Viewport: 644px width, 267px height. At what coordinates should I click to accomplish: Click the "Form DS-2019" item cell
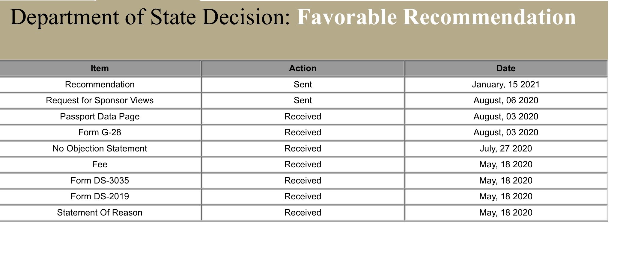click(100, 197)
